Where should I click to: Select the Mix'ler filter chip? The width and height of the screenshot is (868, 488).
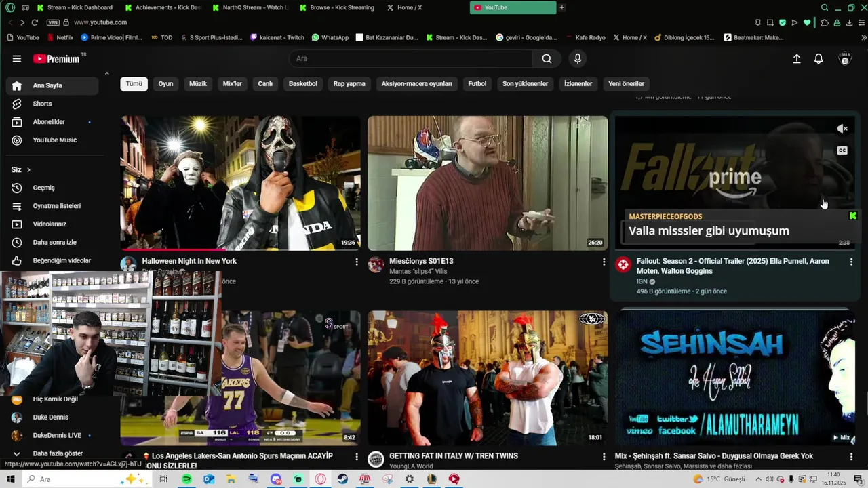(x=233, y=84)
